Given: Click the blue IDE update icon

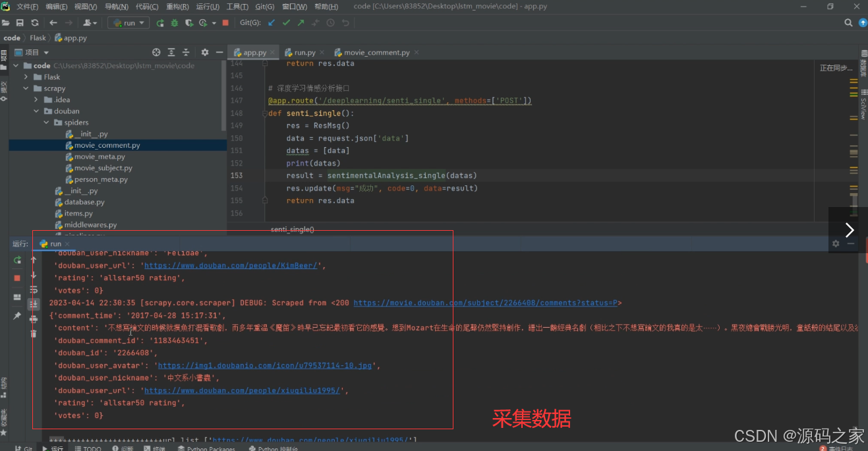Looking at the screenshot, I should pos(863,22).
